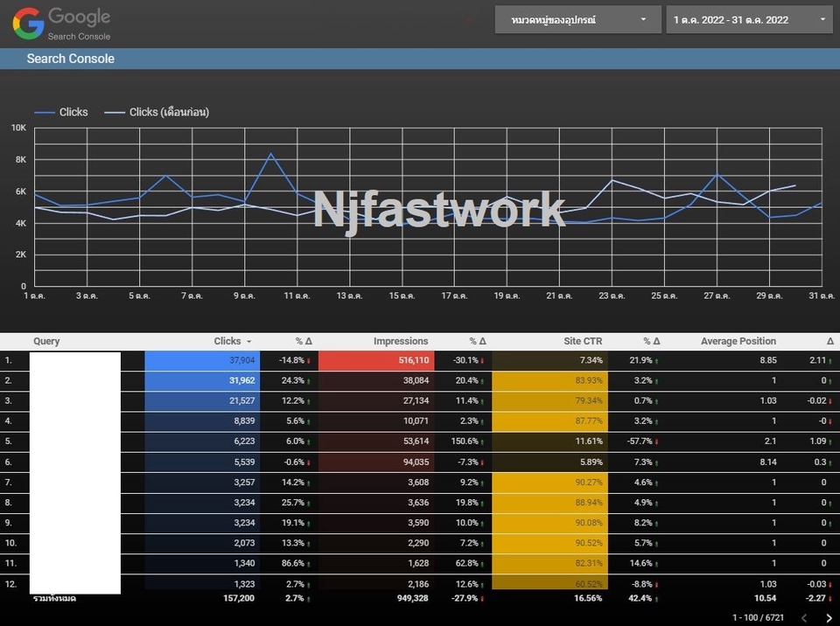Select CTR change value -57.7%
Screen dimensions: 840x626
640,442
